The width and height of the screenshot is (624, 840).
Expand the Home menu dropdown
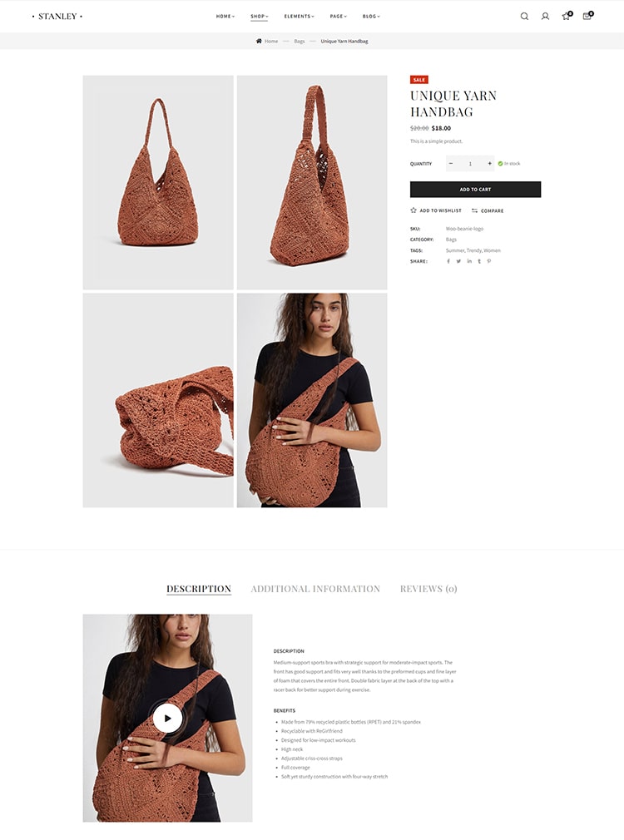(x=225, y=16)
